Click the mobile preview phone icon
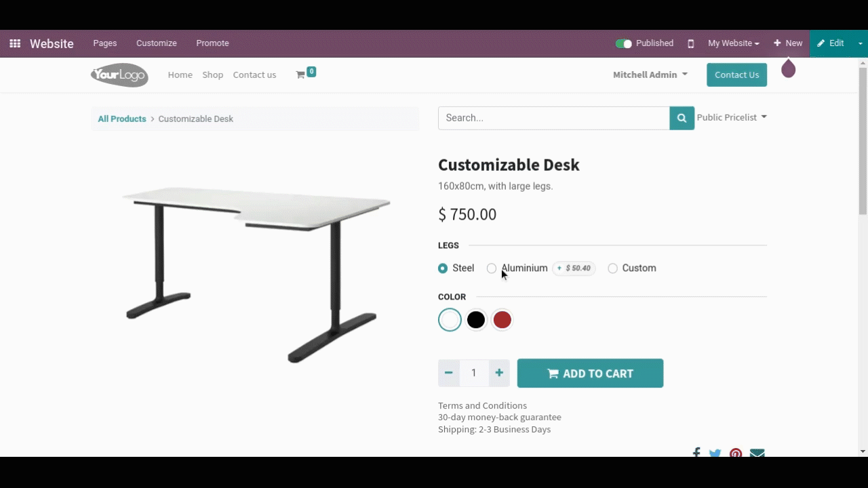This screenshot has height=488, width=868. pos(691,43)
